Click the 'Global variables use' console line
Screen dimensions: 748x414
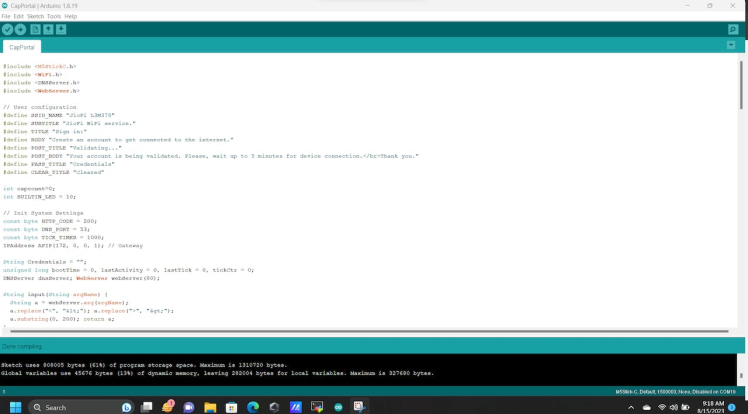(x=218, y=373)
